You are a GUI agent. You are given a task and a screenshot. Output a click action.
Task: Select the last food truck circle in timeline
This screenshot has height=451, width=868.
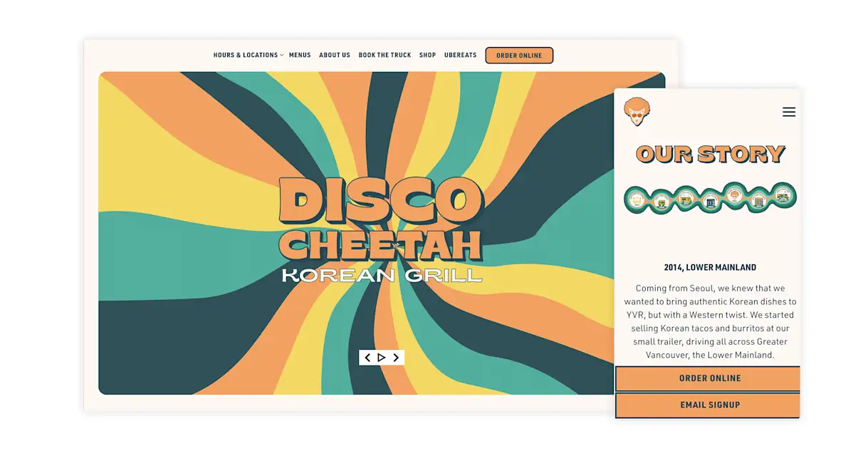(783, 196)
